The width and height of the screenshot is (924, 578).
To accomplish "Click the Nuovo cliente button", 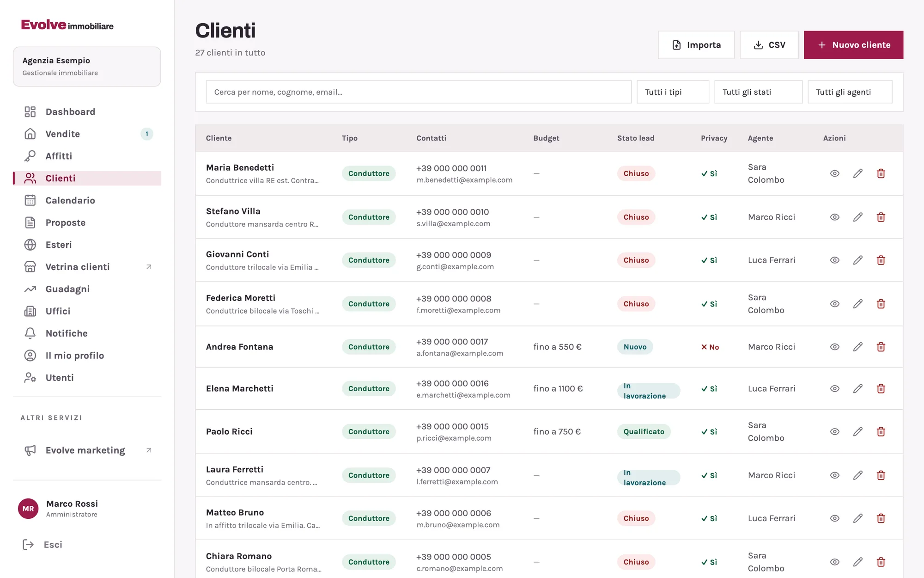I will (853, 45).
